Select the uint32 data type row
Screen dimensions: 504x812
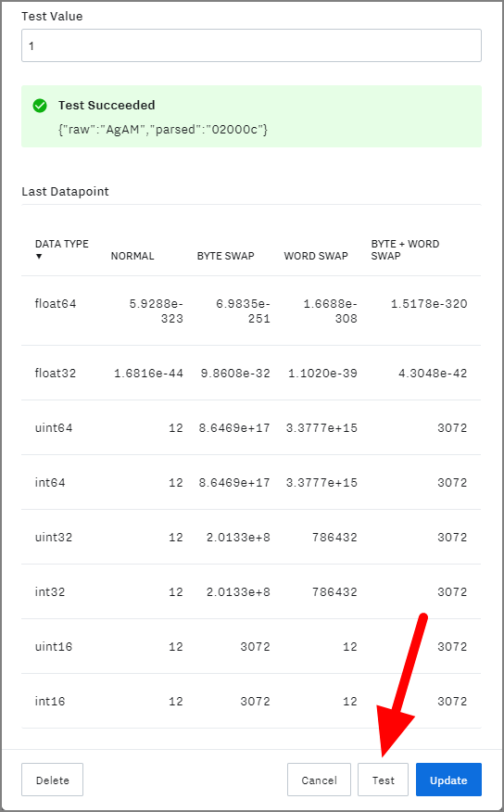[x=251, y=537]
